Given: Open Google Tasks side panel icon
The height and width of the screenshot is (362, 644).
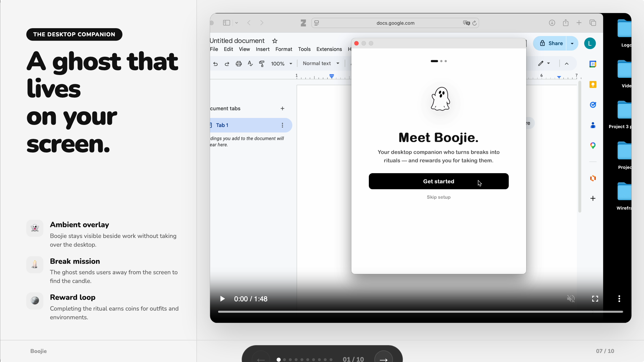Looking at the screenshot, I should click(x=593, y=105).
